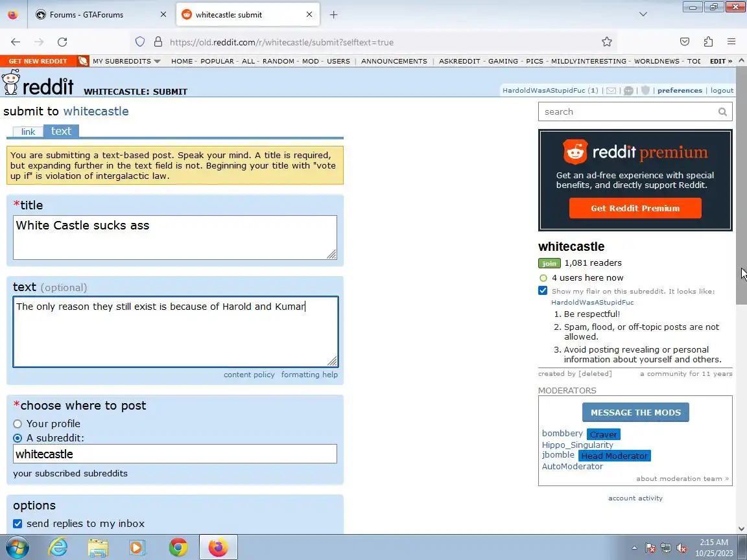Expand the My Subreddits dropdown
Image resolution: width=747 pixels, height=560 pixels.
[126, 61]
